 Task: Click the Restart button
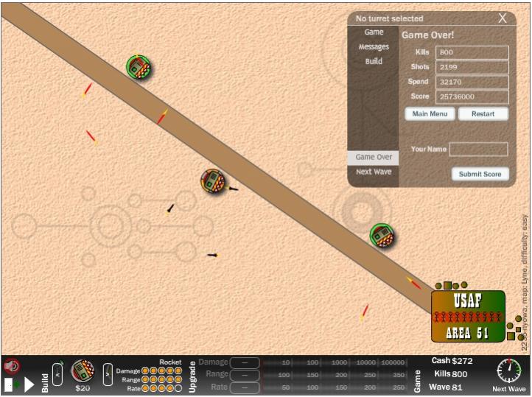[x=483, y=114]
